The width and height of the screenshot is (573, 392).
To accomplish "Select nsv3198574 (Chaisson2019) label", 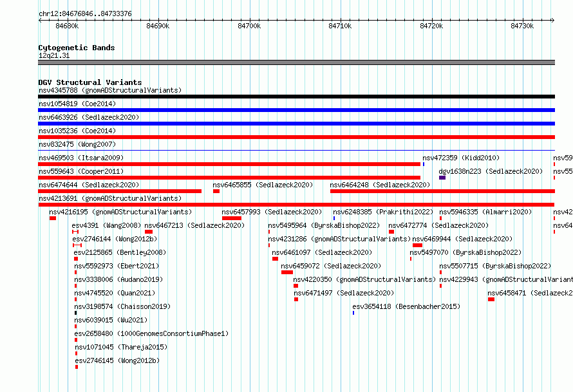I will point(122,306).
